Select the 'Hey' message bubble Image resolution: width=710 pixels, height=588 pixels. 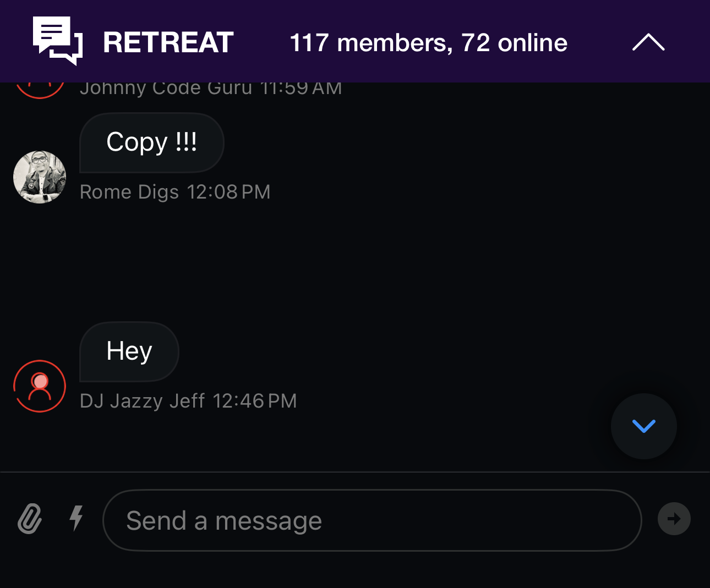[x=129, y=351]
